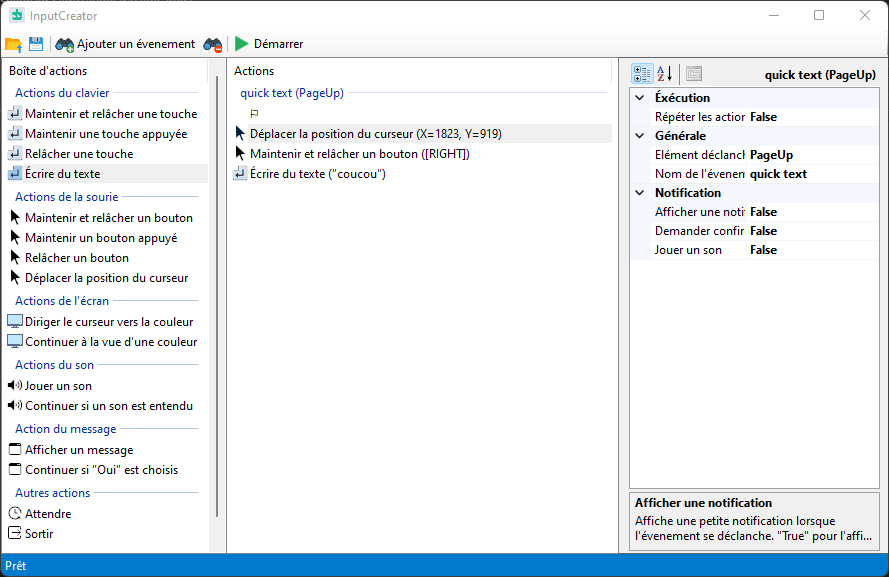Click the flag icon under quick text

(254, 114)
